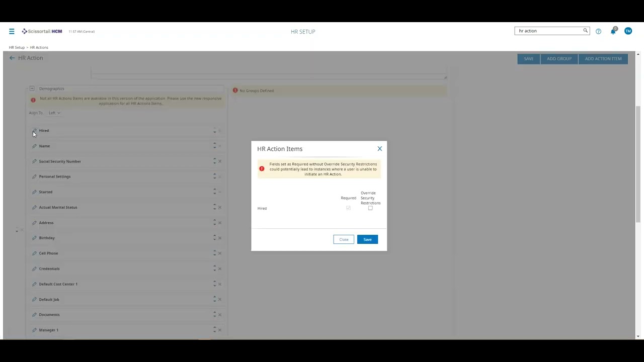Image resolution: width=644 pixels, height=362 pixels.
Task: Open the help question mark icon
Action: click(x=598, y=31)
